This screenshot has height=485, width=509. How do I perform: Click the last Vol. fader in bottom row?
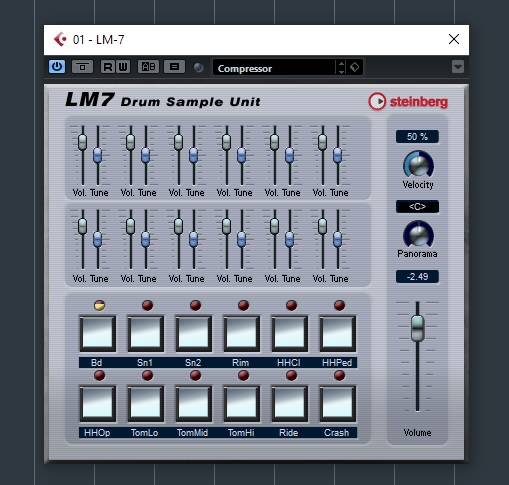point(322,226)
